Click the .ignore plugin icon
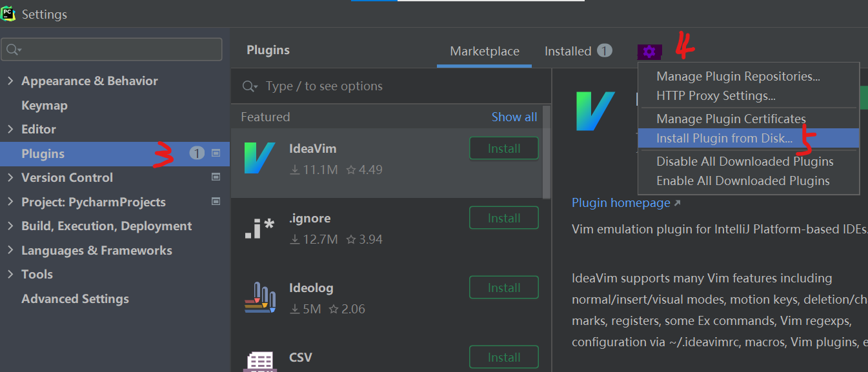 tap(259, 228)
